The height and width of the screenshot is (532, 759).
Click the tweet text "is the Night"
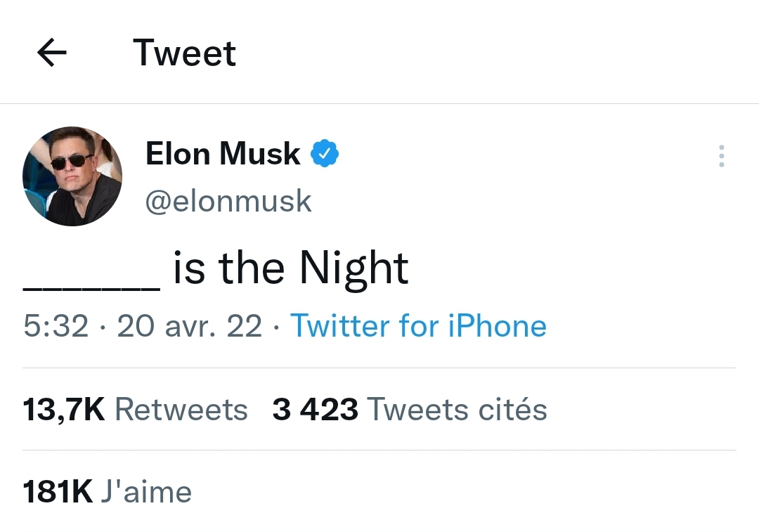290,268
